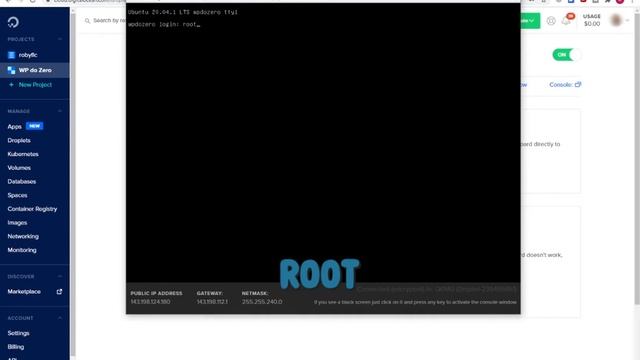
Task: Open Apps in the sidebar
Action: click(14, 127)
